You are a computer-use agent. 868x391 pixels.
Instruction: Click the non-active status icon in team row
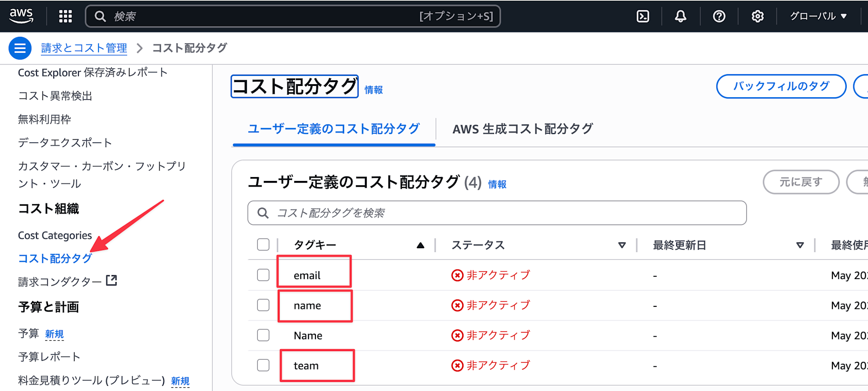pos(457,365)
